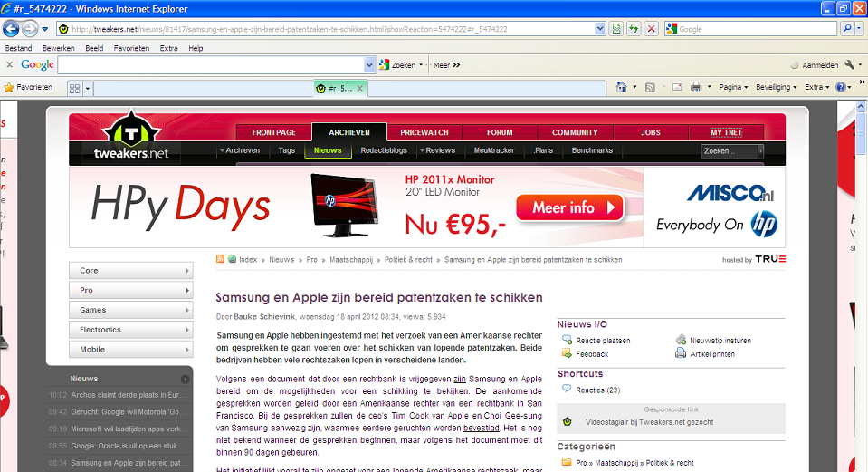Click the Meuktracker submenu link
This screenshot has height=472, width=868.
[494, 150]
